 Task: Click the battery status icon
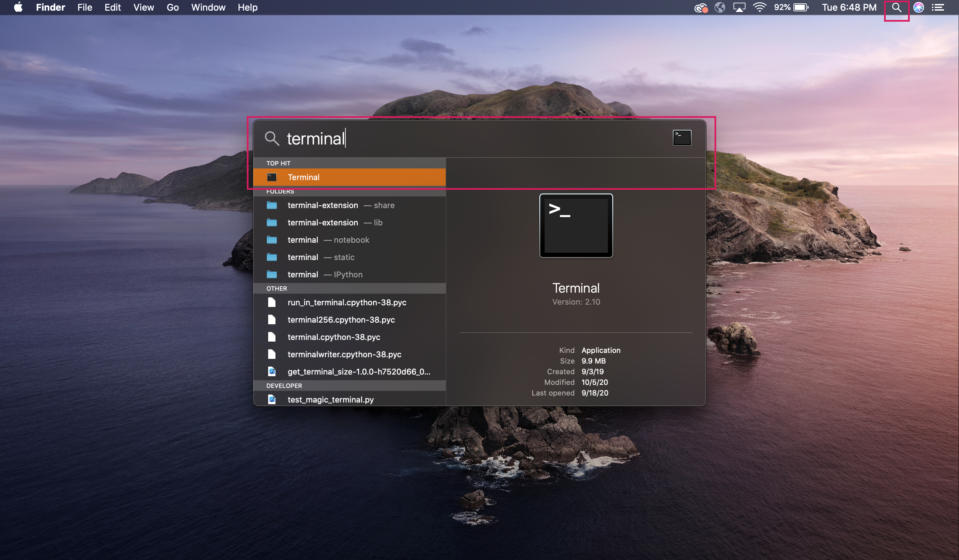[801, 8]
